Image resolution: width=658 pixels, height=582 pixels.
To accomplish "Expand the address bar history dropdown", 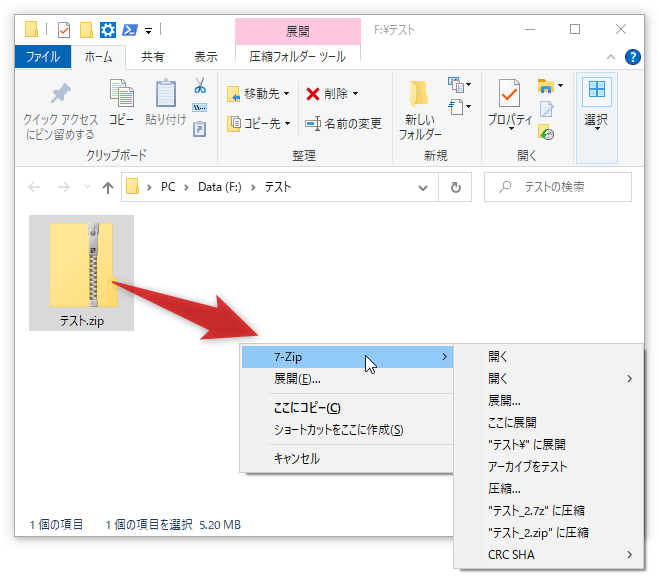I will [423, 188].
